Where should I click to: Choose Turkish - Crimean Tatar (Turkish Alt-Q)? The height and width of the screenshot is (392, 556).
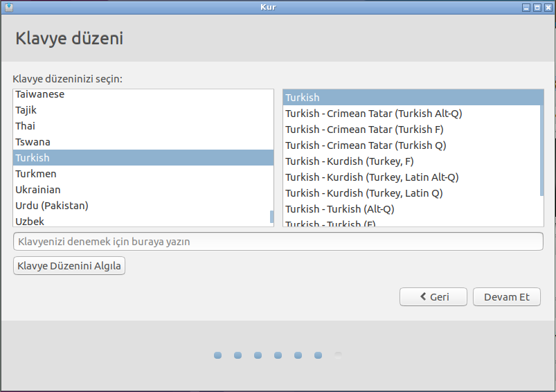point(373,114)
